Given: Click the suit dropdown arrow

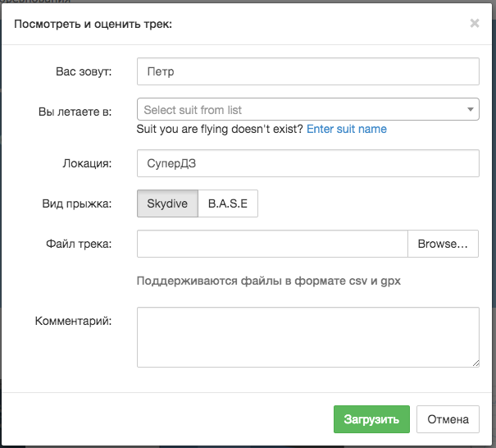Looking at the screenshot, I should click(x=471, y=109).
